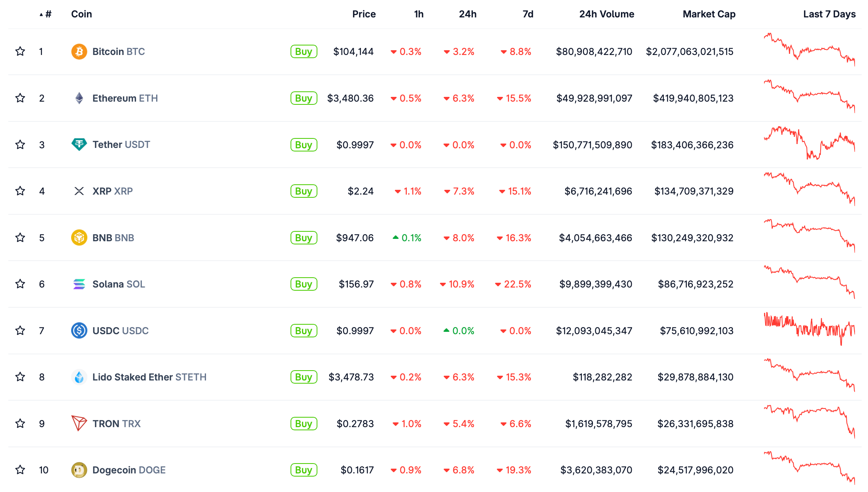Click the BNB logo icon
The image size is (868, 492).
(x=79, y=238)
